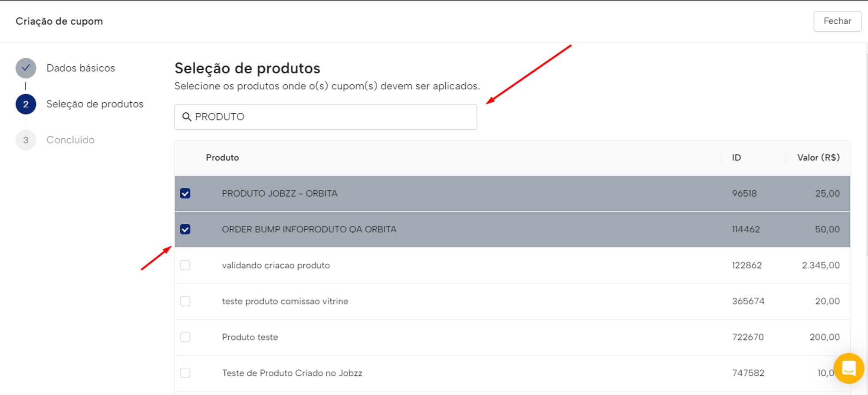Tick the Produto teste checkbox
The height and width of the screenshot is (395, 868).
(185, 337)
